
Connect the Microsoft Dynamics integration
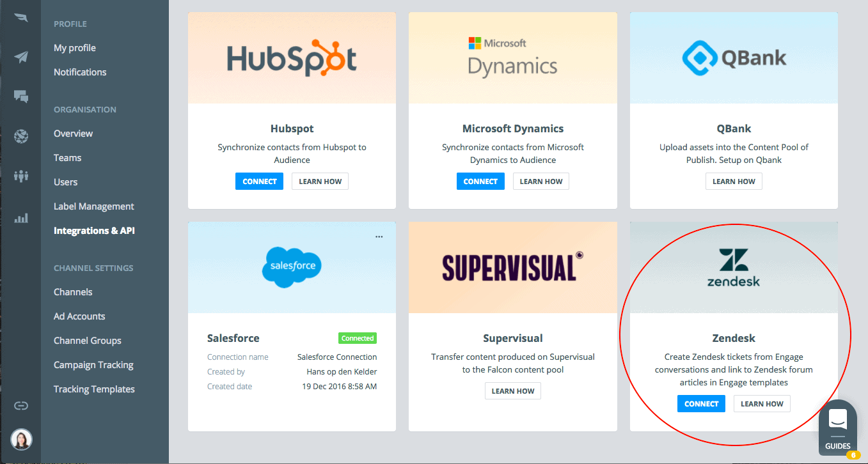480,182
